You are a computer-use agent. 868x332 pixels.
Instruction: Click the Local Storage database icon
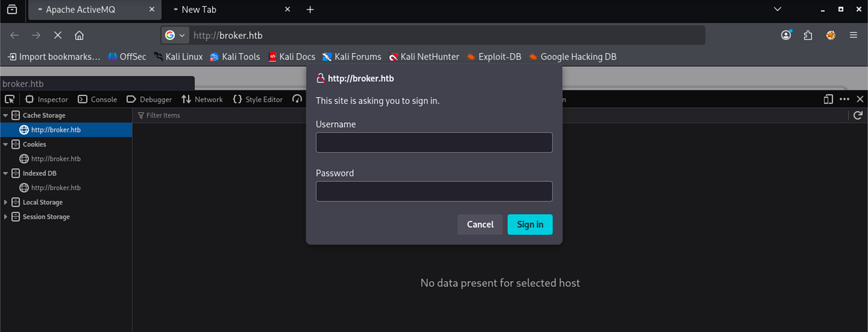point(15,202)
